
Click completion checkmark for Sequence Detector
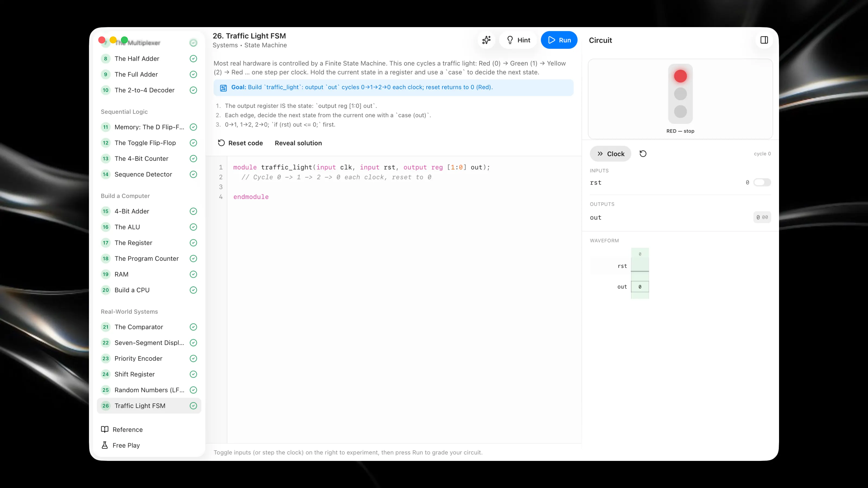pyautogui.click(x=193, y=174)
